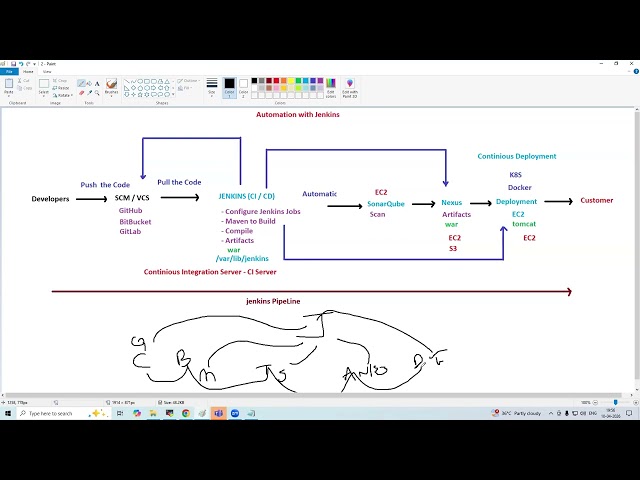Save the drawing from the quick access toolbar
This screenshot has width=640, height=480.
tap(13, 64)
